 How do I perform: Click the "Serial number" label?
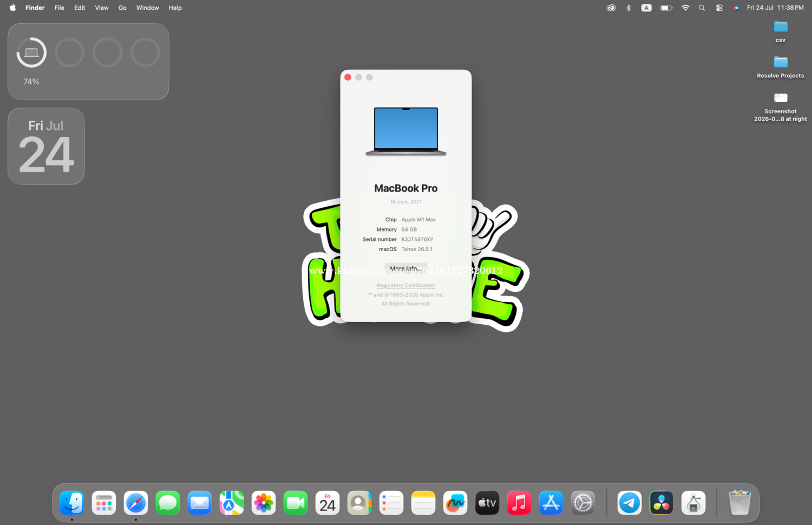point(379,239)
